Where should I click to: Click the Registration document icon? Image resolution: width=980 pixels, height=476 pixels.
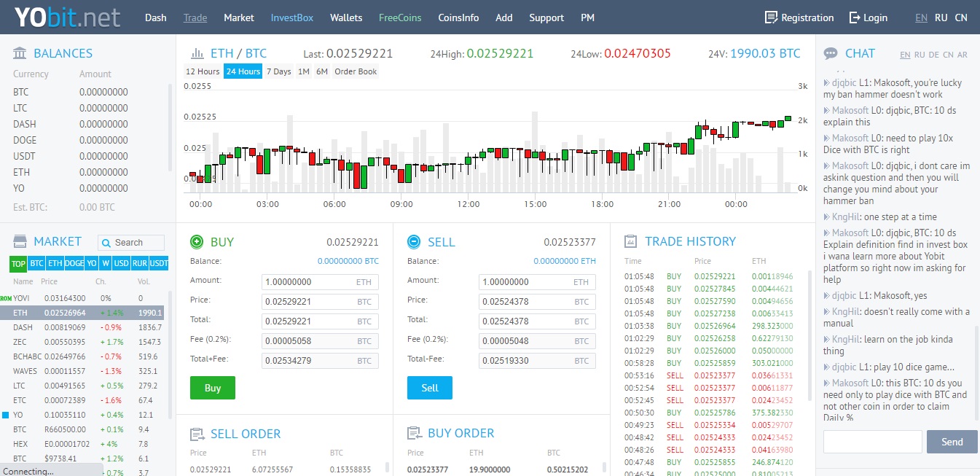point(771,17)
